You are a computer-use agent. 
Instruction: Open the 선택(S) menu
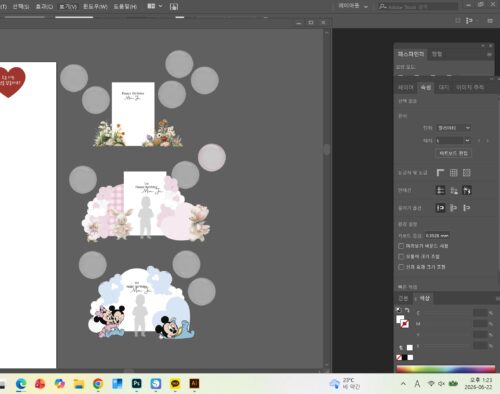click(21, 7)
